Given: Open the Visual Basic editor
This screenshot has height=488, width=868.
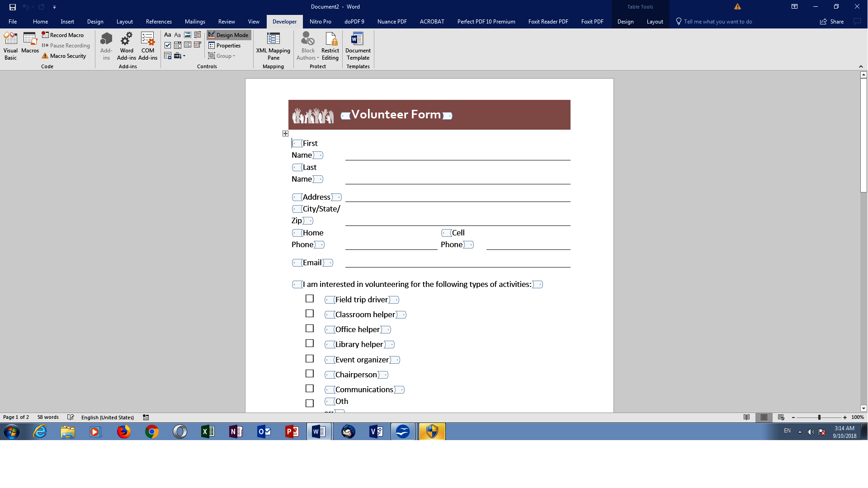Looking at the screenshot, I should (x=10, y=46).
